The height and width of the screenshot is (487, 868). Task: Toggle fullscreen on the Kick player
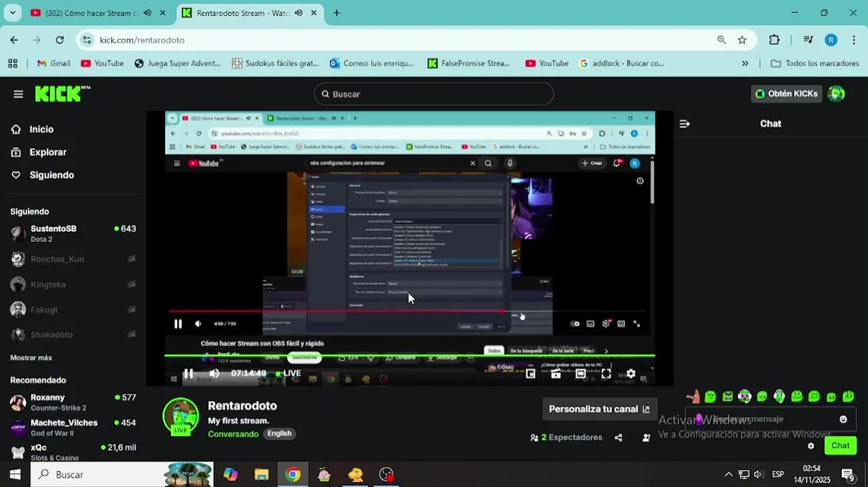tap(606, 373)
